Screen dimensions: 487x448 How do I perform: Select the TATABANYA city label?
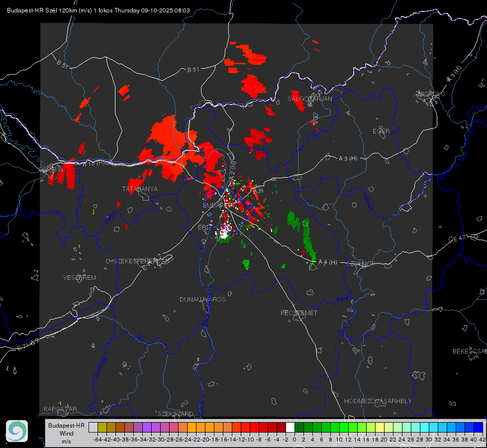click(x=140, y=189)
